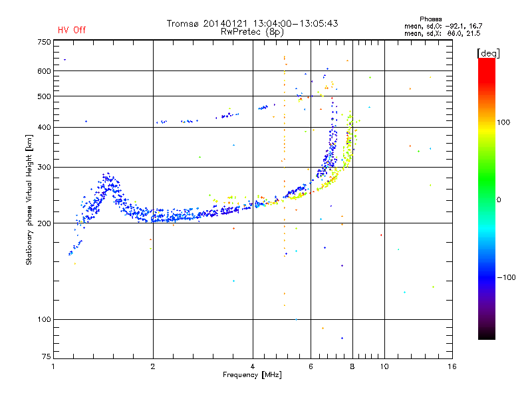
Task: Select the plot title 'Tromsø 20140121 13:04:00-13:05:43'
Action: [x=252, y=23]
